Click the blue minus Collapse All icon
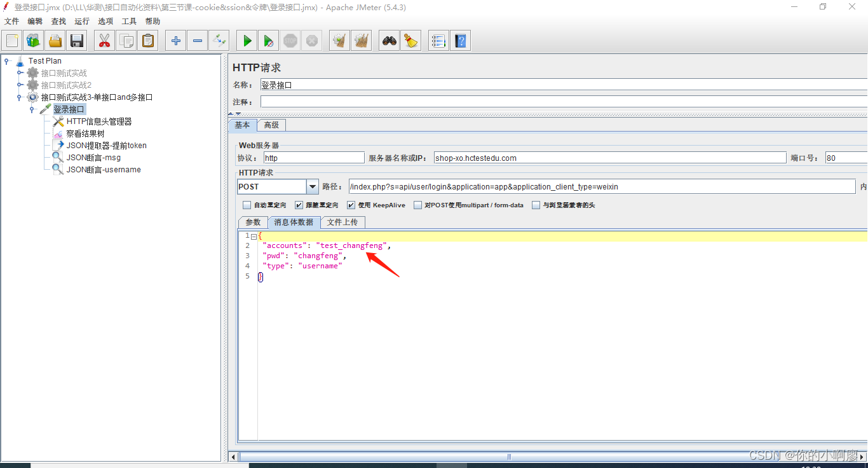 198,41
